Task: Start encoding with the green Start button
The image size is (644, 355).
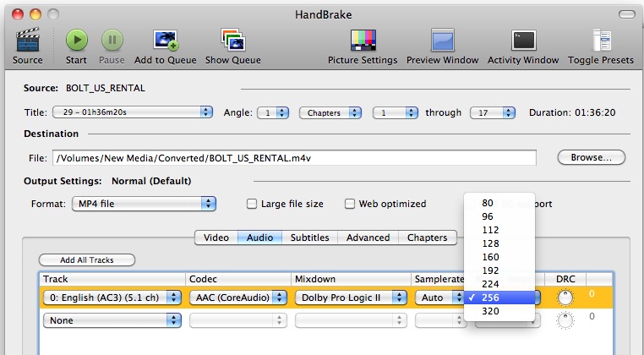Action: [76, 40]
